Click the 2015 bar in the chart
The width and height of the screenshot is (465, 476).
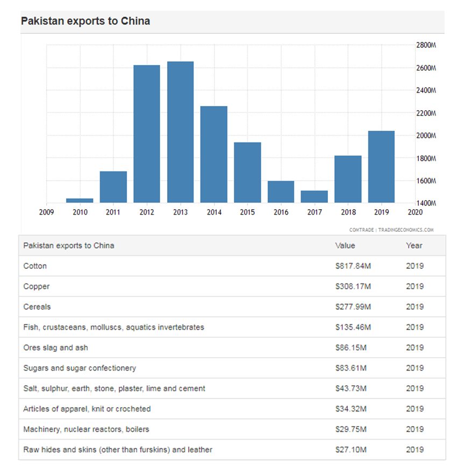tap(247, 172)
